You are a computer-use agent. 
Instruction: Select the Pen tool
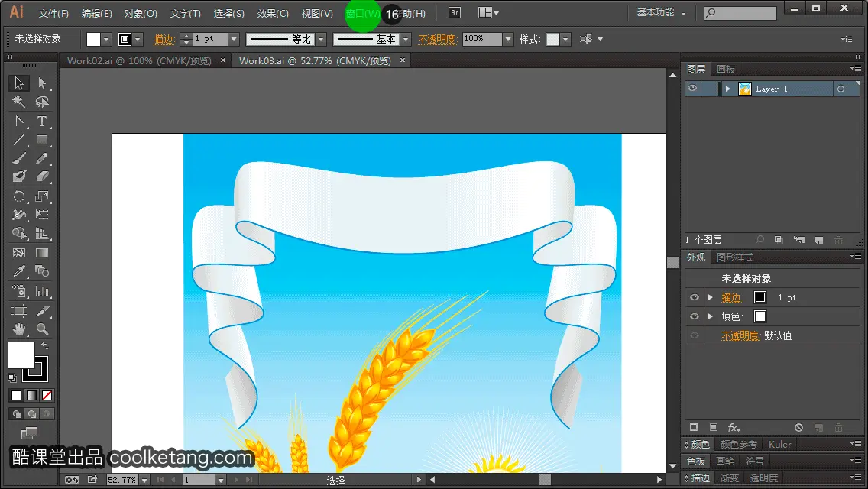tap(19, 121)
